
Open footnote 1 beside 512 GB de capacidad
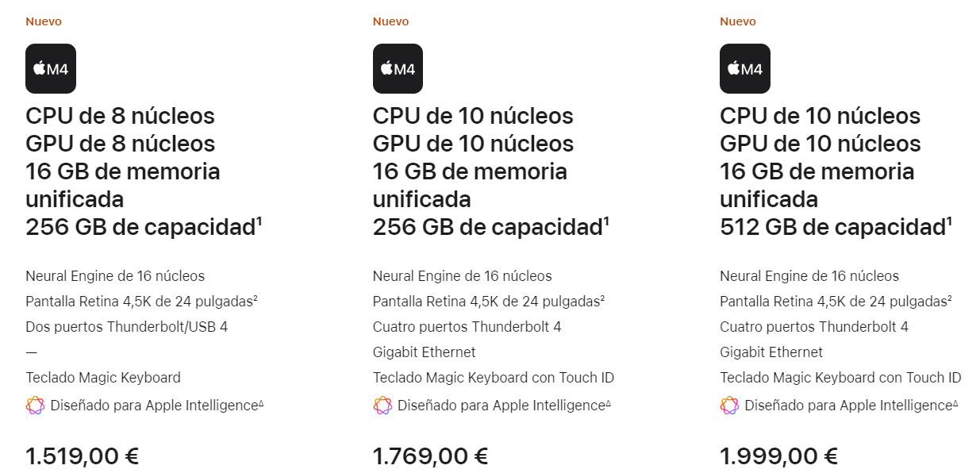[x=950, y=221]
